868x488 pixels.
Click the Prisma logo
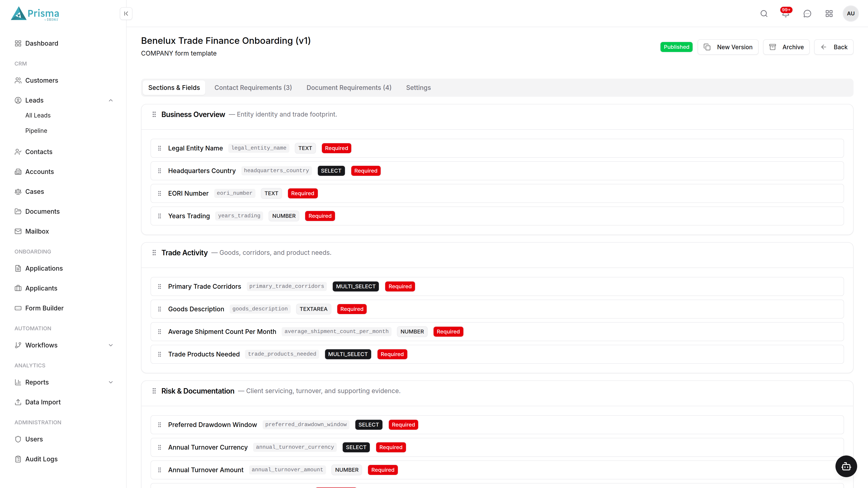point(35,14)
